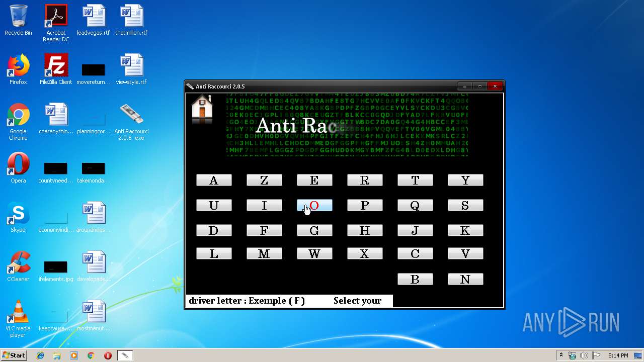Pick drive letter H

pos(365,231)
